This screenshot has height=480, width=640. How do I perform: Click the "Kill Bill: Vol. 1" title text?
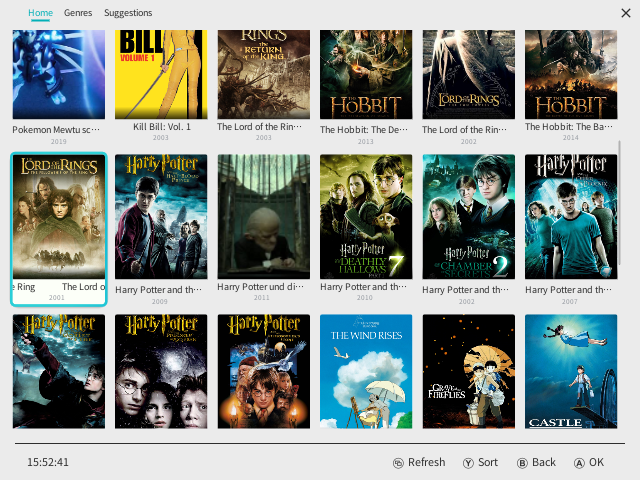coord(162,127)
